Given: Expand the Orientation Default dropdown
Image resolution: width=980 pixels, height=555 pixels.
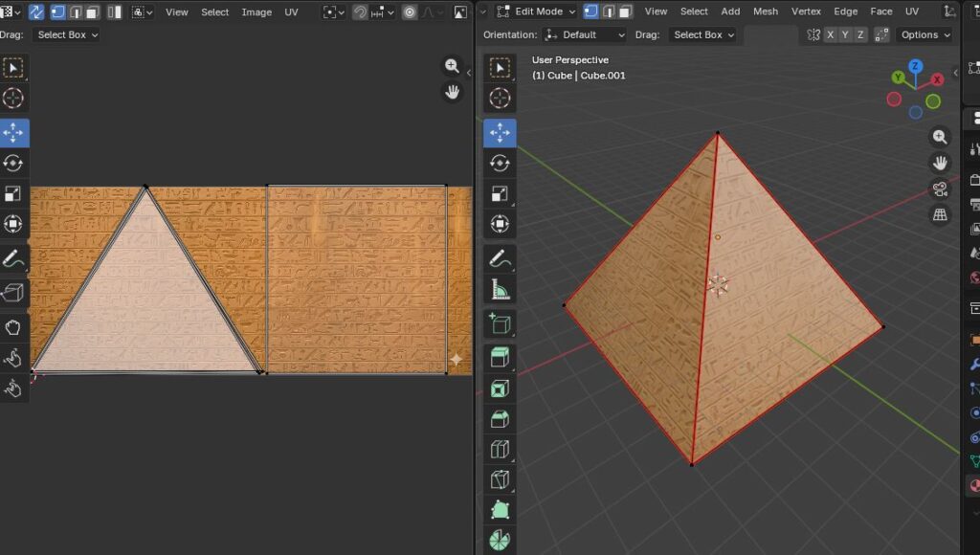Looking at the screenshot, I should point(584,34).
